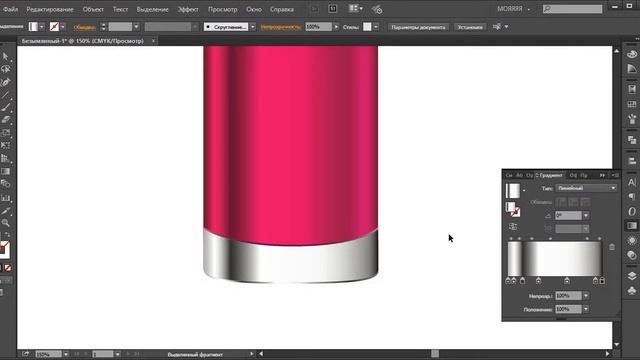640x360 pixels.
Task: Click the arrange documents icon in top bar
Action: point(356,9)
